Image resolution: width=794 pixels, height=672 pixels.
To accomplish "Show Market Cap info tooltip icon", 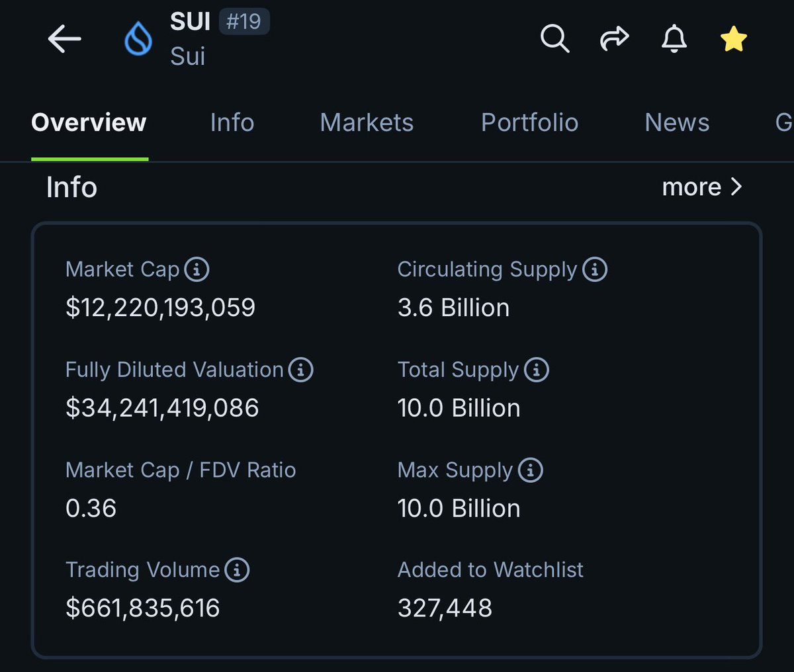I will 197,269.
